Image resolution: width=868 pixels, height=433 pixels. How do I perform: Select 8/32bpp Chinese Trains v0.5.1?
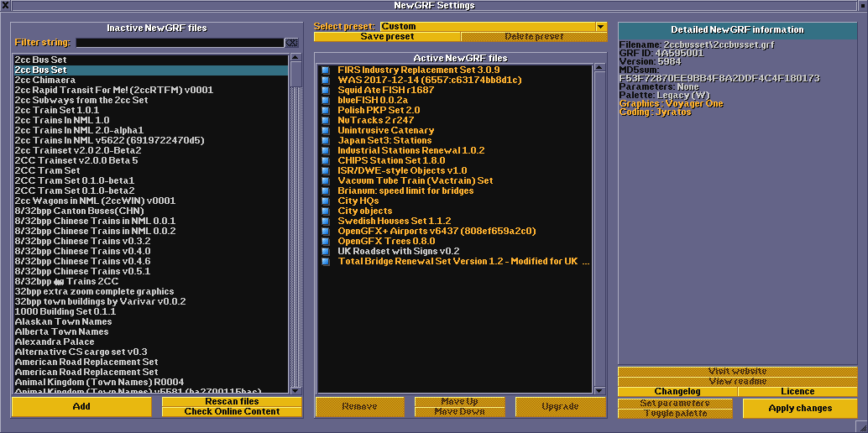pos(150,271)
